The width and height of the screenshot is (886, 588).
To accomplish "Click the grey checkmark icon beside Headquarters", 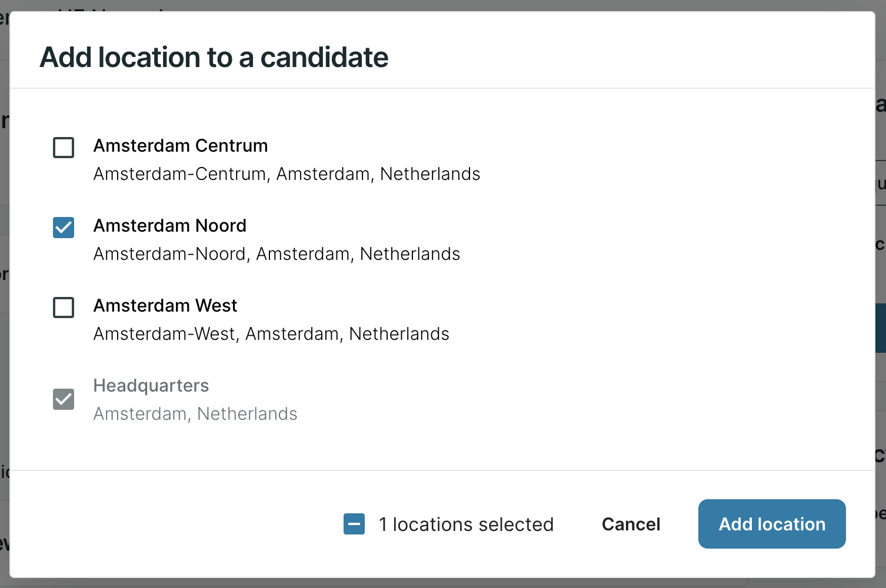I will (64, 399).
